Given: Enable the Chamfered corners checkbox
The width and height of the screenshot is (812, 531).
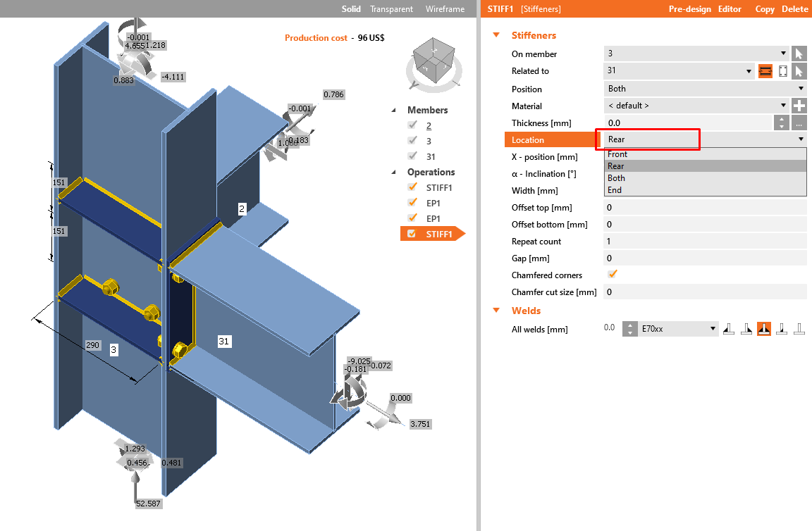Looking at the screenshot, I should [613, 275].
